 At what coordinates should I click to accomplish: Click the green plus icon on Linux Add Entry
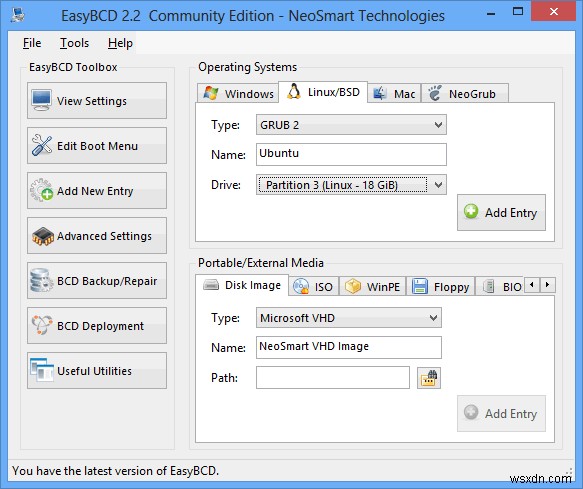(471, 211)
